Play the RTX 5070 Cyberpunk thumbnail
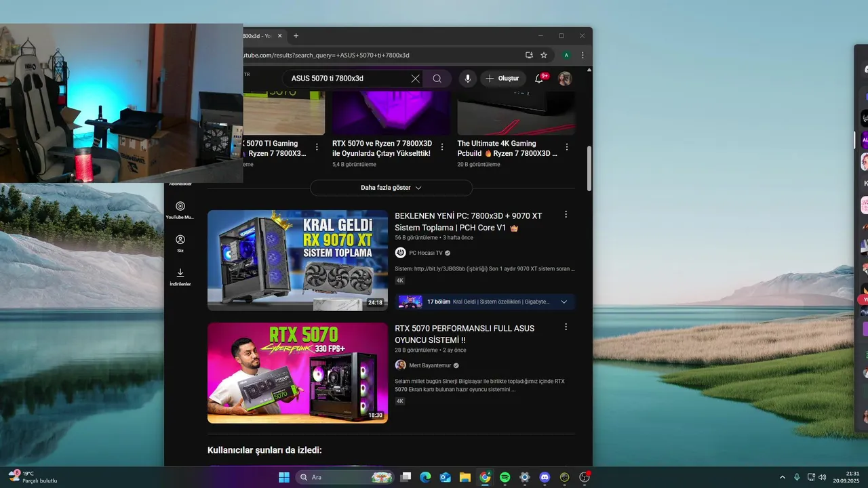The width and height of the screenshot is (868, 488). [x=298, y=373]
